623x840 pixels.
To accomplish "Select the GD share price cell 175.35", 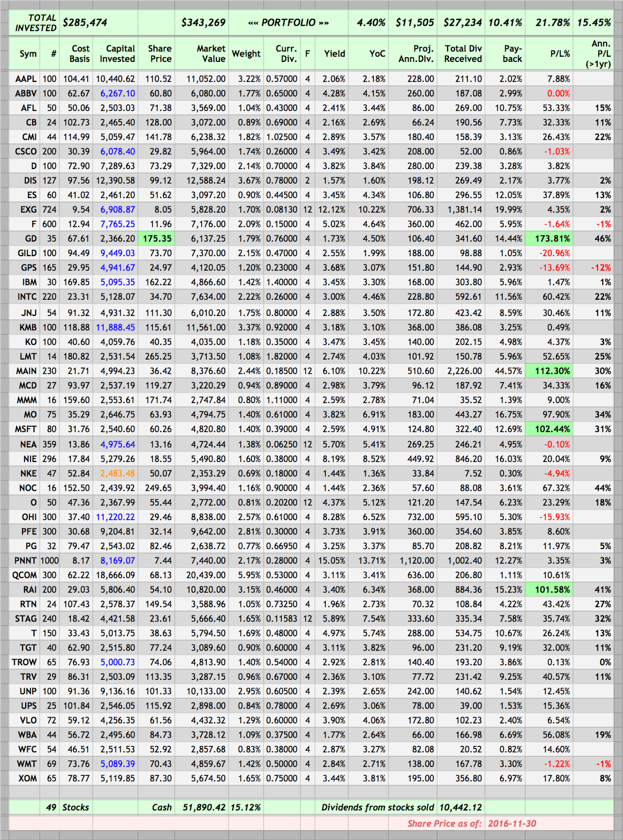I will (x=156, y=238).
